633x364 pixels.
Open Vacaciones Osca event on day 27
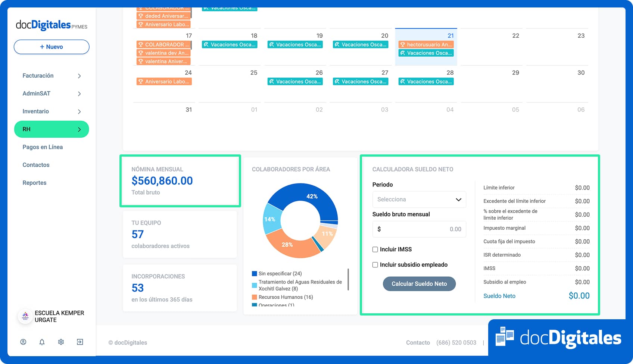361,81
